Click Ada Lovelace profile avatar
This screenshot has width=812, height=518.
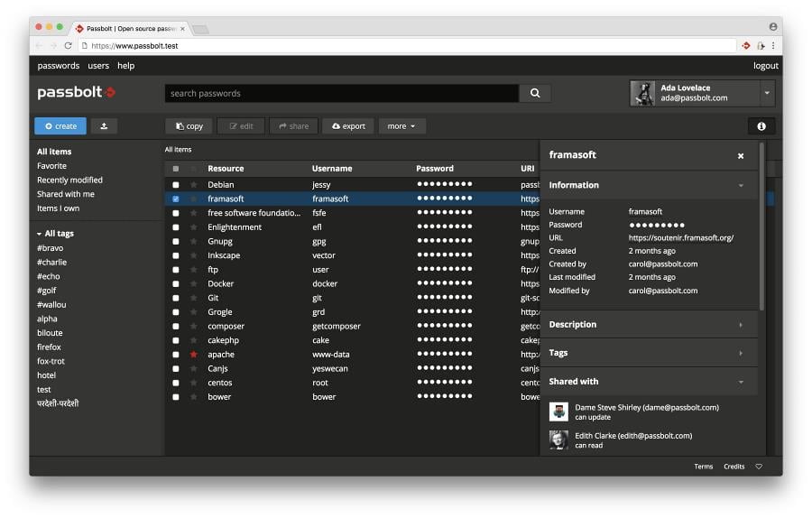tap(642, 93)
